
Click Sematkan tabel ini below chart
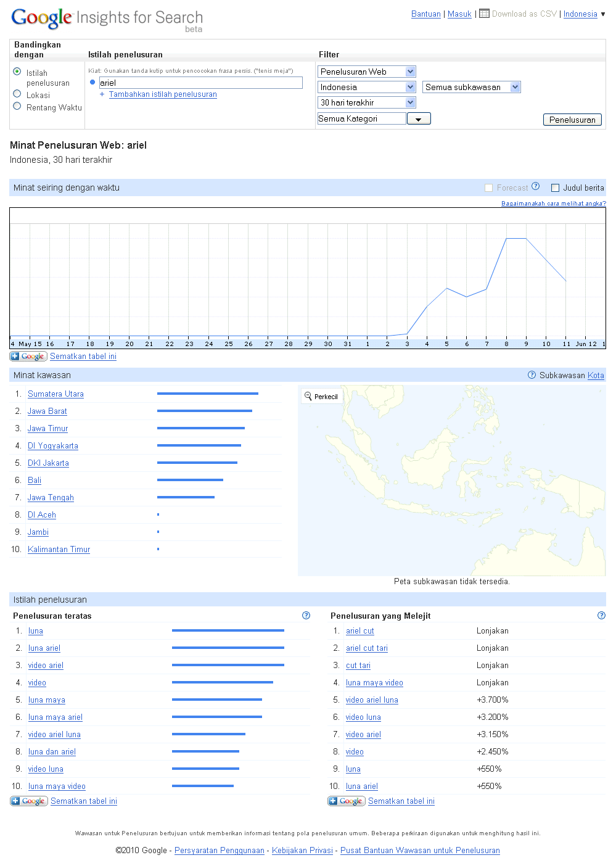click(83, 357)
